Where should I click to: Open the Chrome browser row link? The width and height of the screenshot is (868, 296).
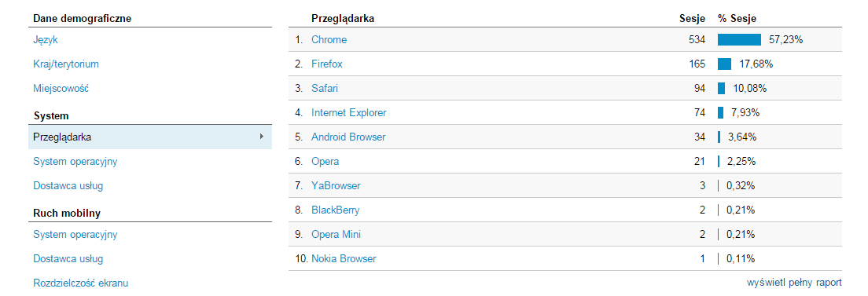tap(329, 40)
